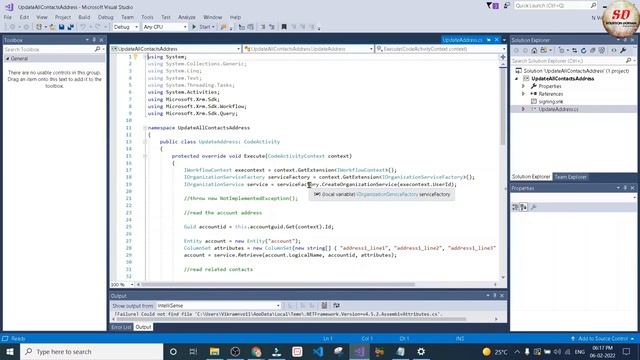Click the Home icon in Solution Explorer

pos(534,51)
